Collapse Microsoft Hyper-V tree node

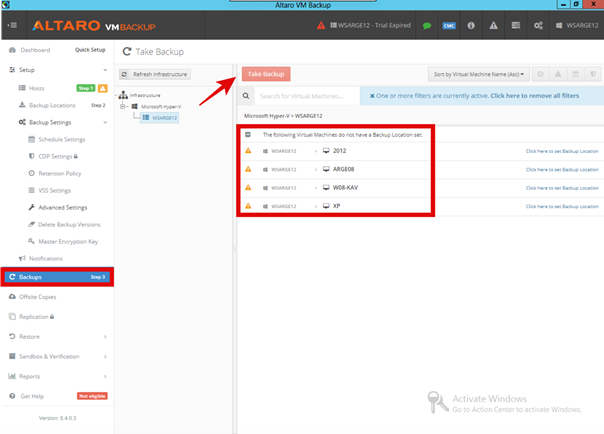(x=122, y=107)
